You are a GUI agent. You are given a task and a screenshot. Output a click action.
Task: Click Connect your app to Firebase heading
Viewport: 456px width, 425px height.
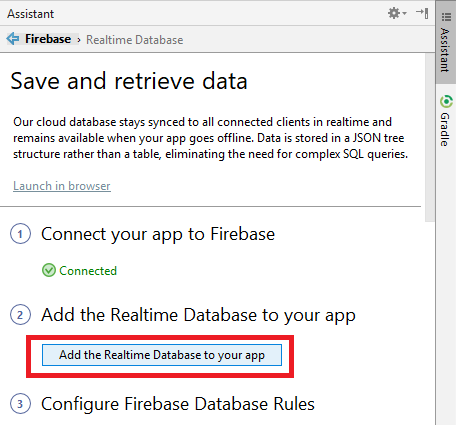pos(158,234)
